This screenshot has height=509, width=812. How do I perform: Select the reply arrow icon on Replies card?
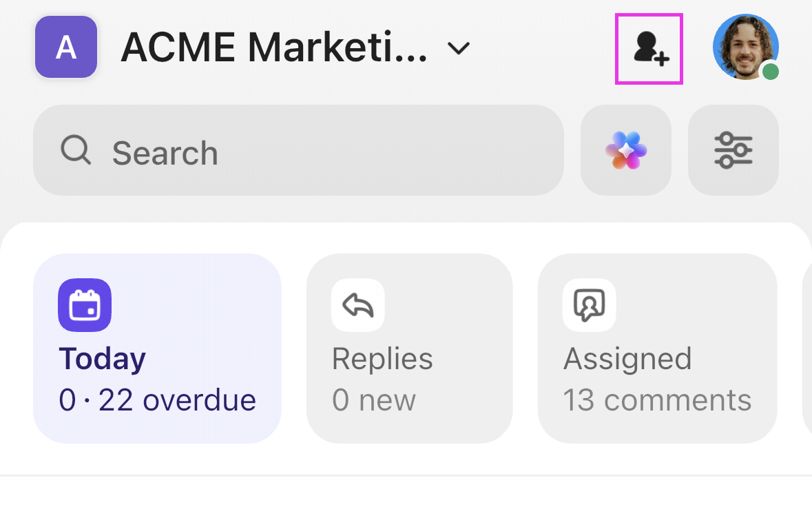357,304
